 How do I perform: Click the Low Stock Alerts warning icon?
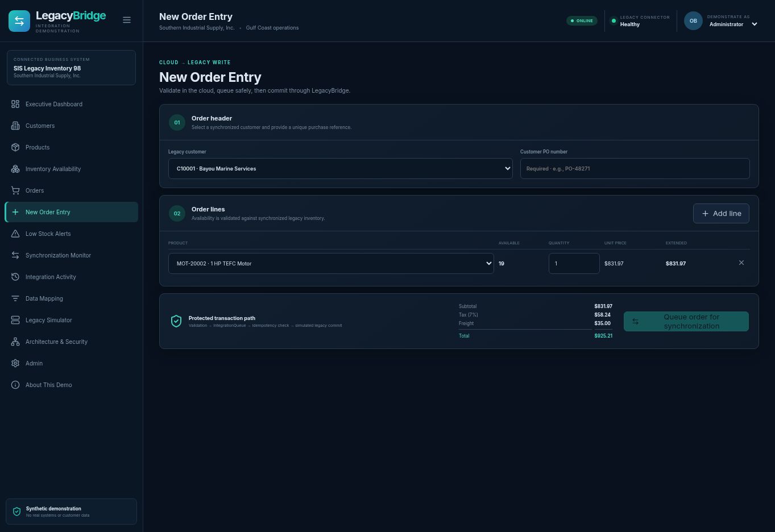pyautogui.click(x=15, y=234)
